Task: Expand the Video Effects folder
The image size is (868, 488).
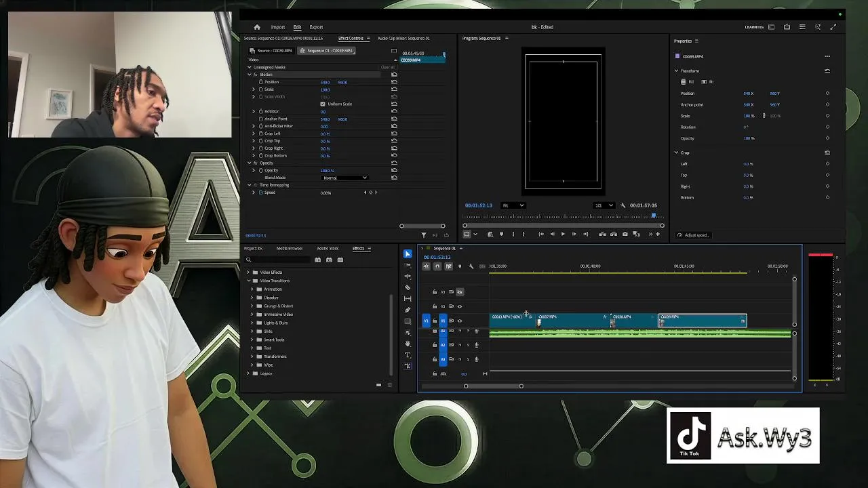Action: pos(248,272)
